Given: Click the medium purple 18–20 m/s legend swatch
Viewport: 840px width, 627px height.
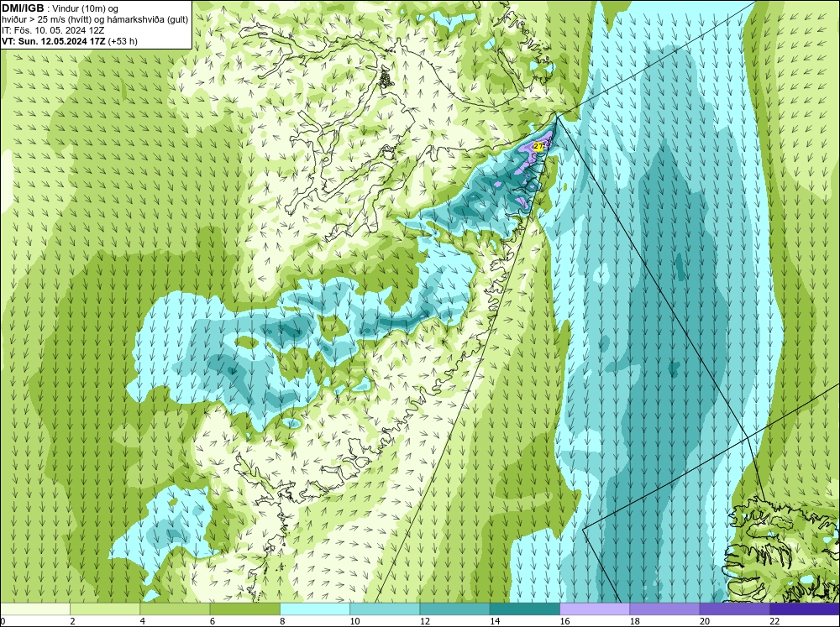Looking at the screenshot, I should 664,609.
